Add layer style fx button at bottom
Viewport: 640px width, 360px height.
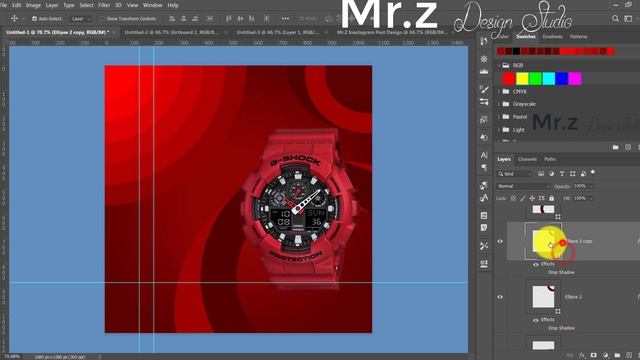point(582,356)
